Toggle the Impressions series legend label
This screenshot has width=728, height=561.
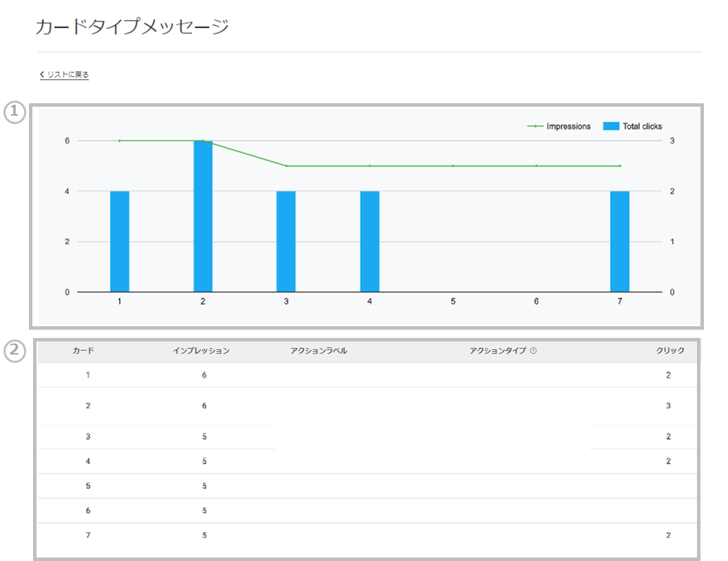pos(568,127)
